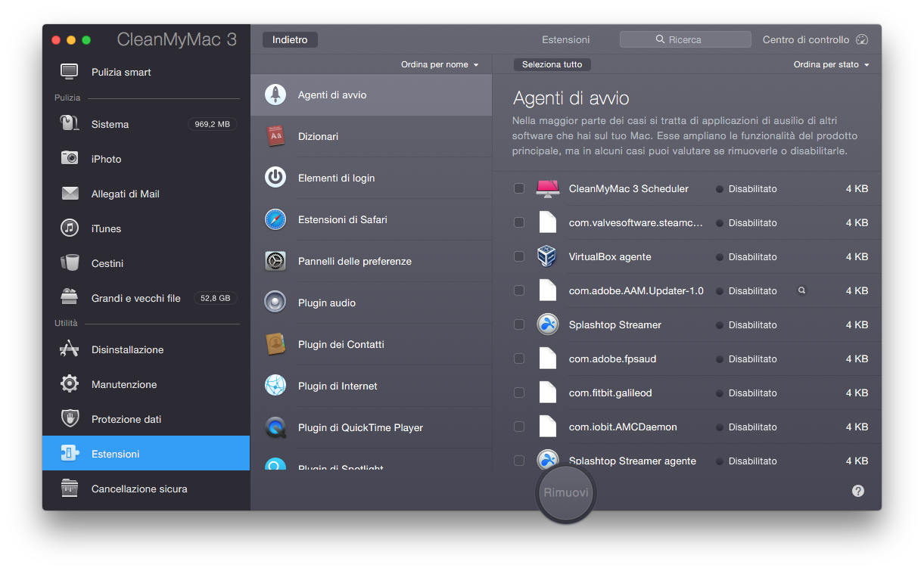This screenshot has width=924, height=571.
Task: Select the Protezione dati shield icon
Action: tap(70, 419)
